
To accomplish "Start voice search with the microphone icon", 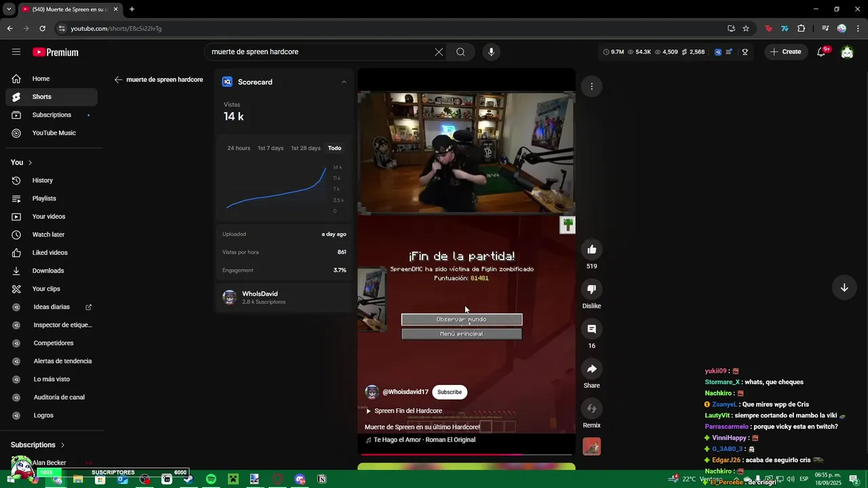I will [492, 52].
